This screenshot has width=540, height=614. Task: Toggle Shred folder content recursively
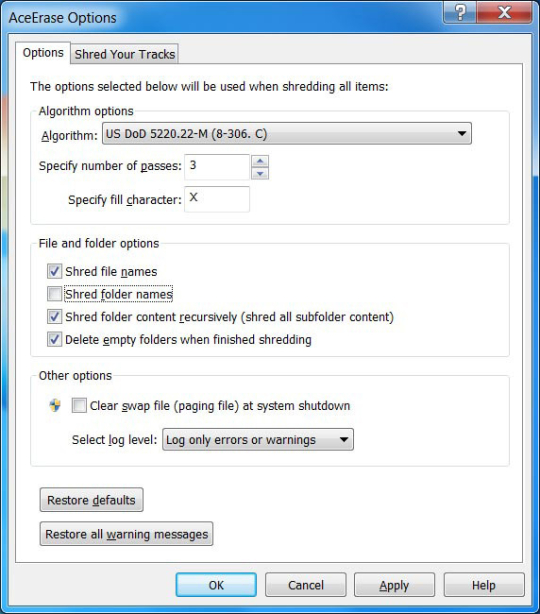coord(54,316)
